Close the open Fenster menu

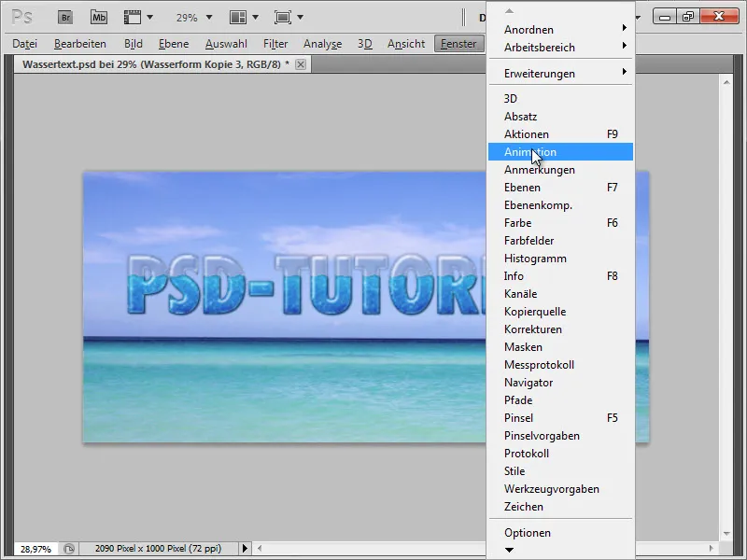[x=458, y=44]
